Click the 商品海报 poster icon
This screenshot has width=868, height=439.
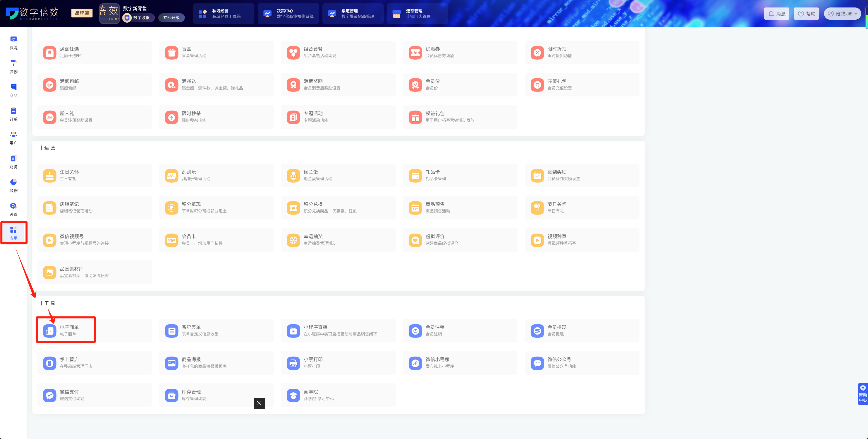(x=171, y=363)
